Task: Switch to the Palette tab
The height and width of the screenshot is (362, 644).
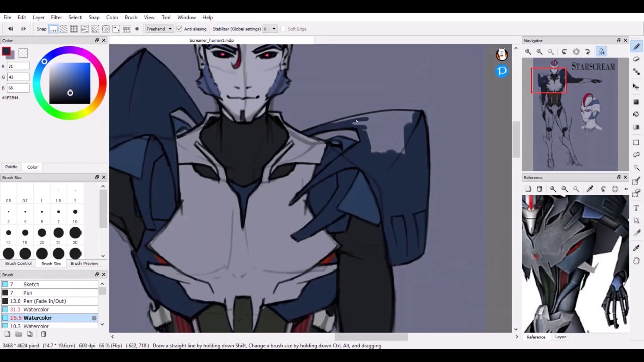Action: [x=11, y=167]
